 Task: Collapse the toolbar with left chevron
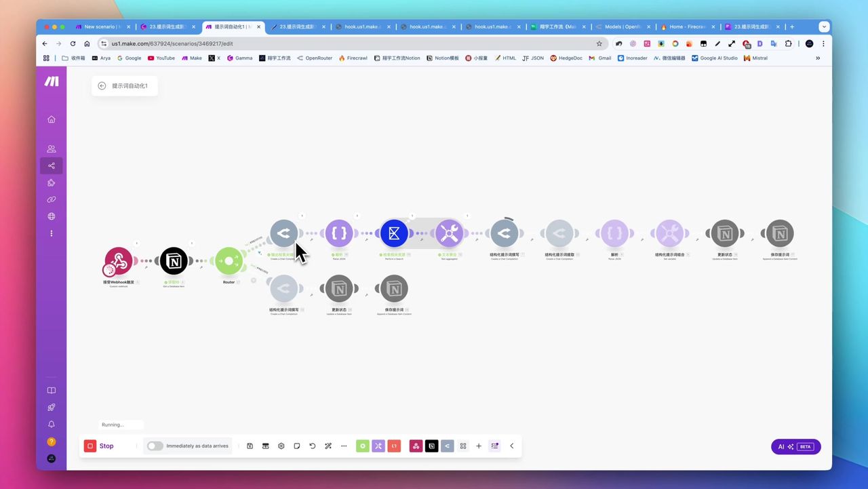pyautogui.click(x=512, y=446)
